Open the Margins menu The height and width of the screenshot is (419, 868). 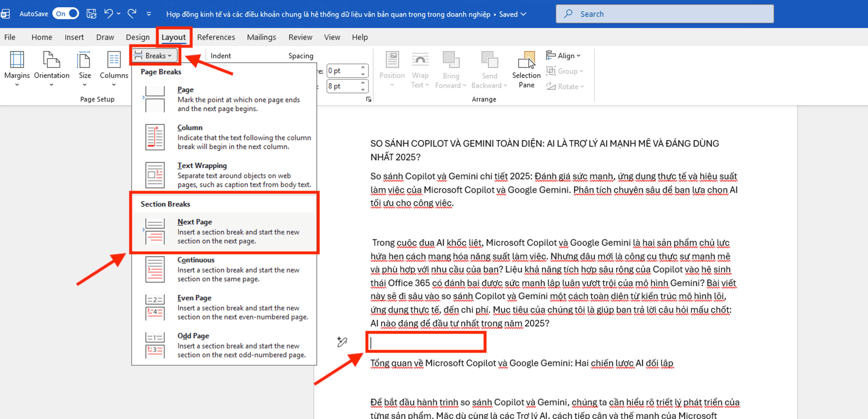click(x=17, y=69)
